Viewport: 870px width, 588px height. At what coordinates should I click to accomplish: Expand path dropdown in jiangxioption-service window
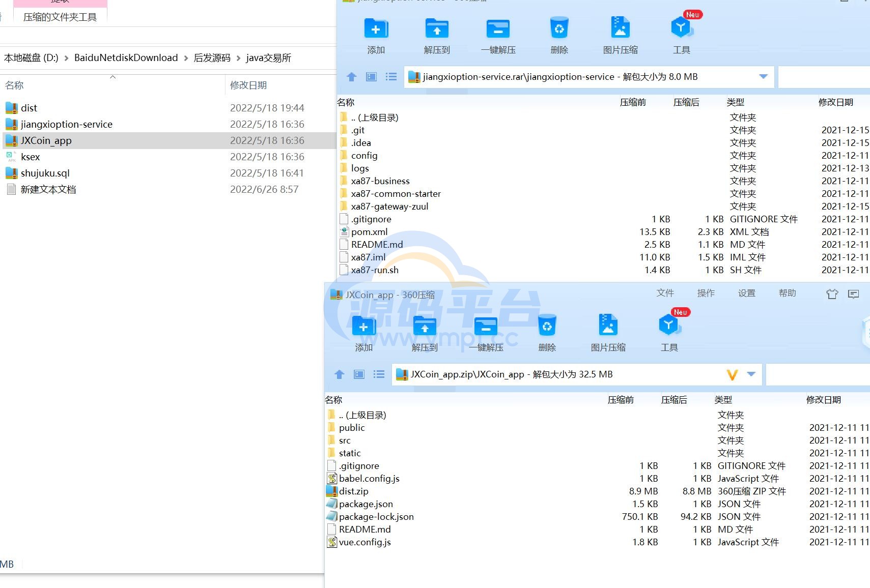(763, 76)
